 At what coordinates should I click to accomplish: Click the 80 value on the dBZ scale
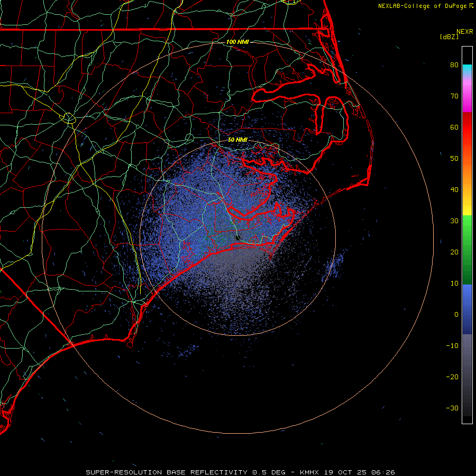point(454,65)
